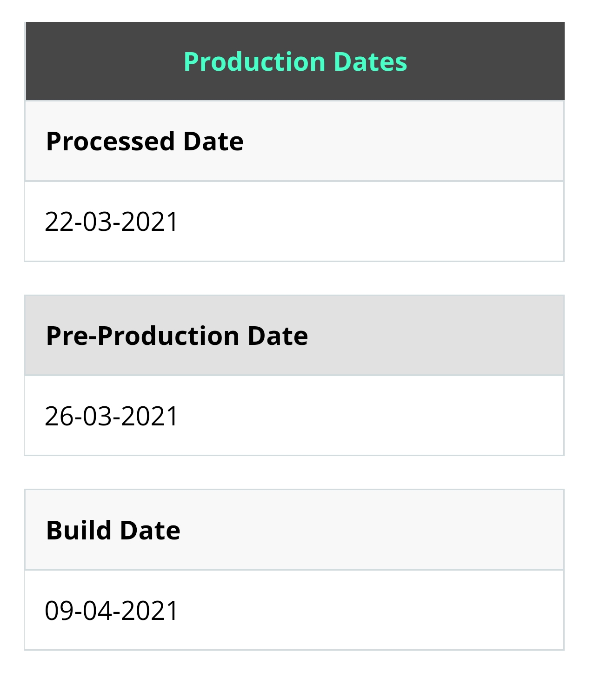Click the word Dates in the green title
The height and width of the screenshot is (700, 600).
370,61
